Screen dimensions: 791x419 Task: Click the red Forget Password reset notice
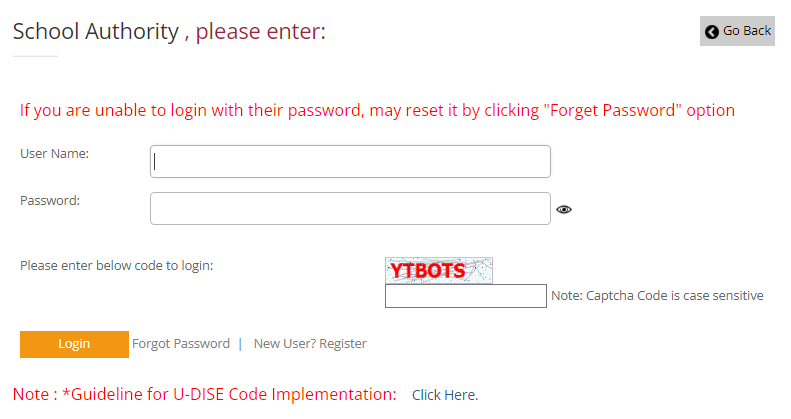377,110
